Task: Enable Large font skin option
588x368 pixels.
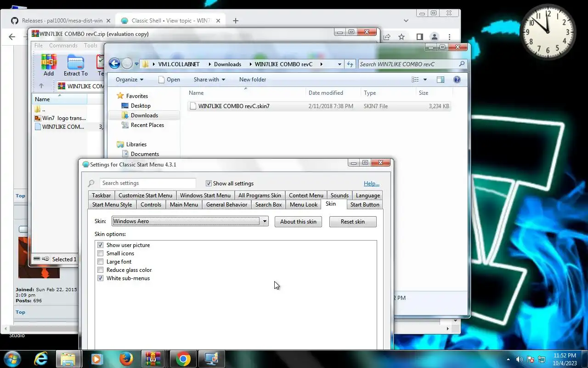Action: [x=101, y=262]
